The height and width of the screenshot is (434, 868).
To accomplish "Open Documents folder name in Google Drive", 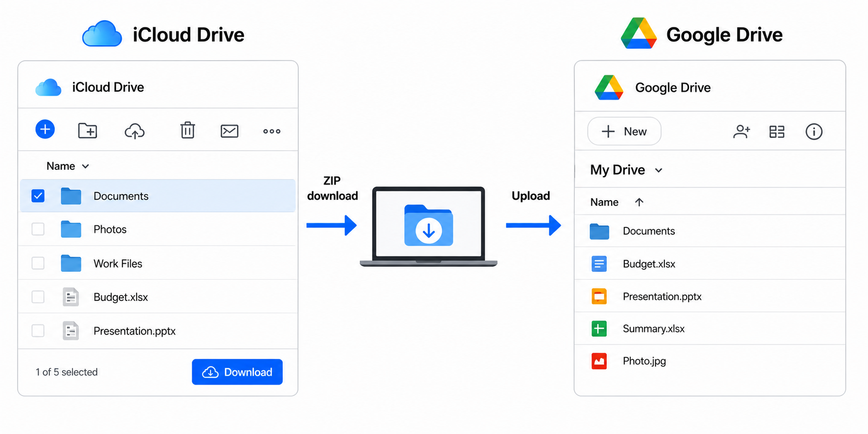I will click(x=649, y=231).
